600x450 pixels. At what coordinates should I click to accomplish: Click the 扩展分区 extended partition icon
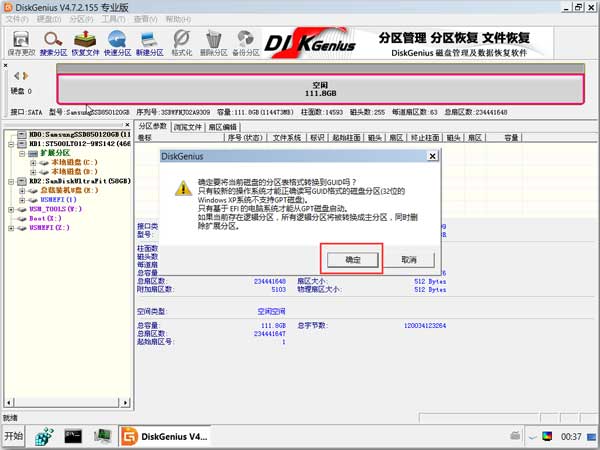tap(33, 153)
